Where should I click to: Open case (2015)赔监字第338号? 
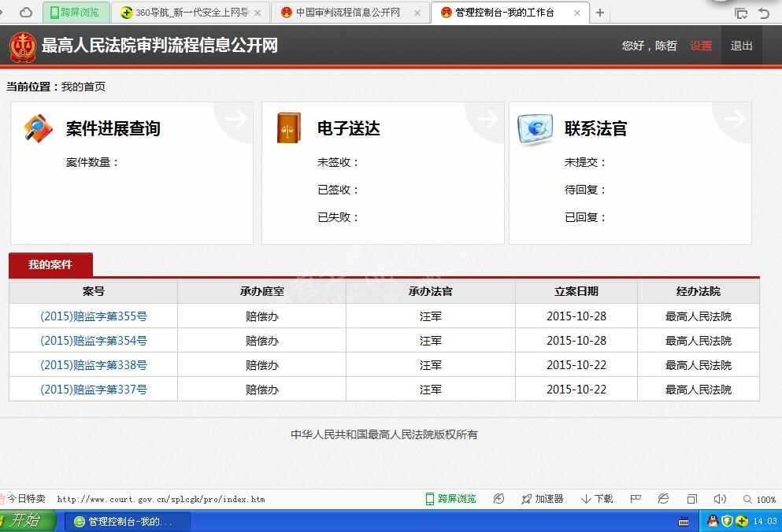[94, 365]
